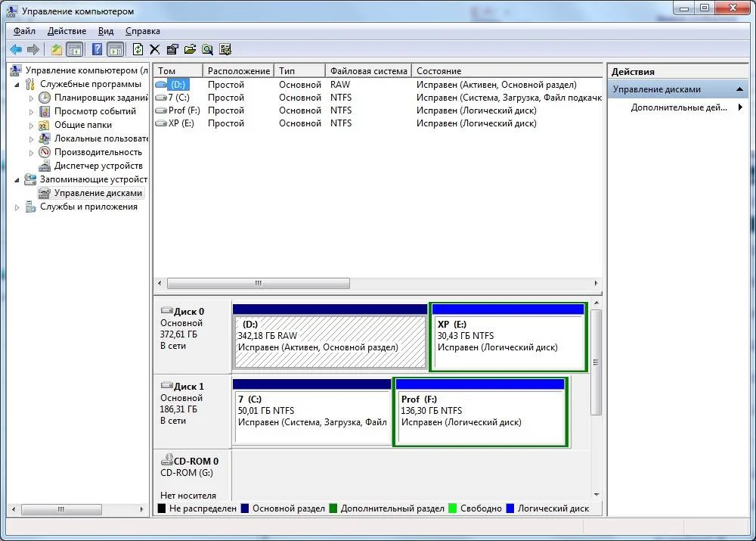Open Дополнительные действия in the actions pane
This screenshot has width=756, height=541.
679,107
